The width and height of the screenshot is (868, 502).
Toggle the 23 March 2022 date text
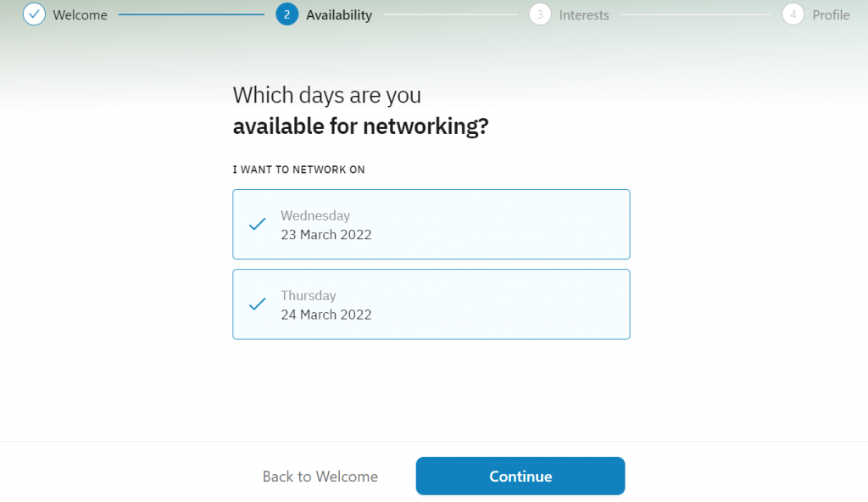(326, 234)
